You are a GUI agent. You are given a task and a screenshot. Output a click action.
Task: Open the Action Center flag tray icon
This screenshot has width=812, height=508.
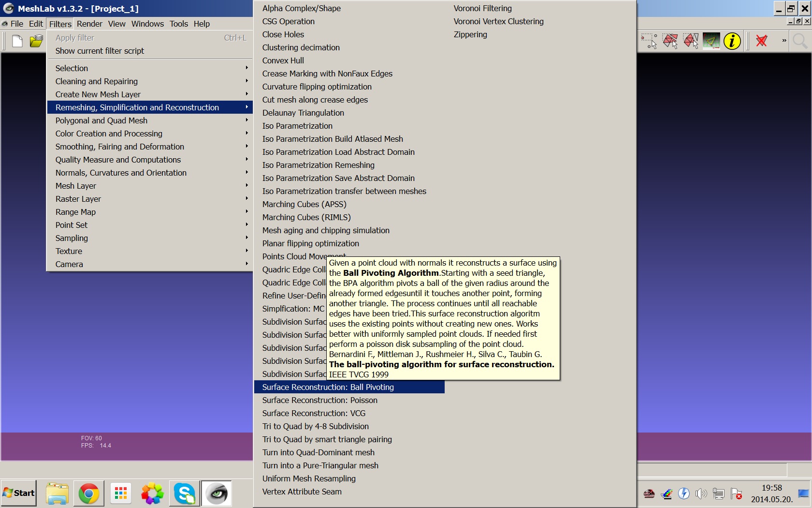(736, 493)
